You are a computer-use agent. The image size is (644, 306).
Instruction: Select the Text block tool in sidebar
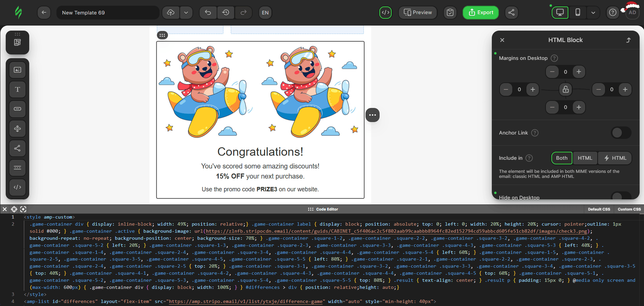(17, 89)
